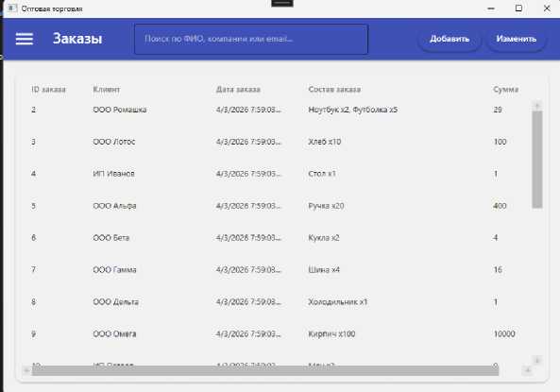Image resolution: width=560 pixels, height=392 pixels.
Task: Click the vertical scrollbar thumb
Action: click(536, 159)
